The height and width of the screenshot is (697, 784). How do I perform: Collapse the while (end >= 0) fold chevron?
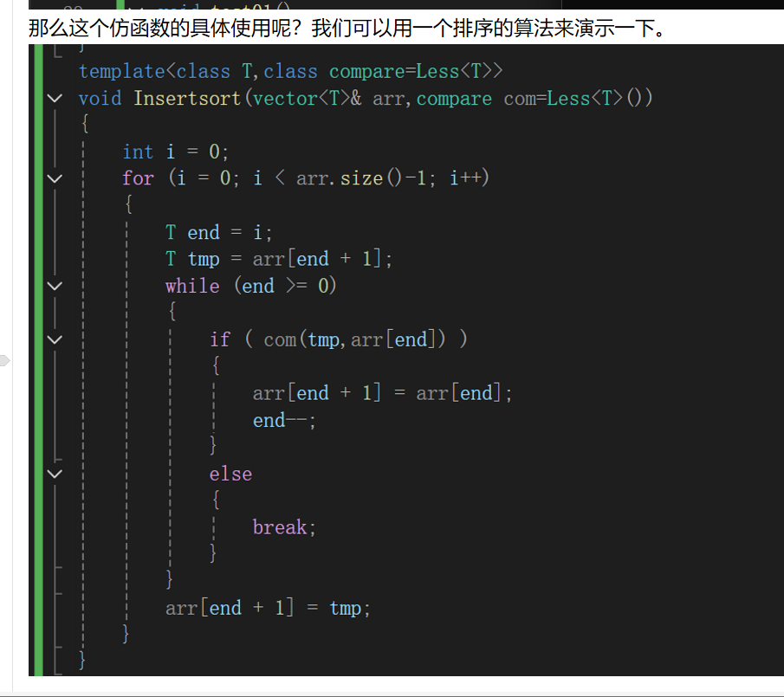click(55, 286)
